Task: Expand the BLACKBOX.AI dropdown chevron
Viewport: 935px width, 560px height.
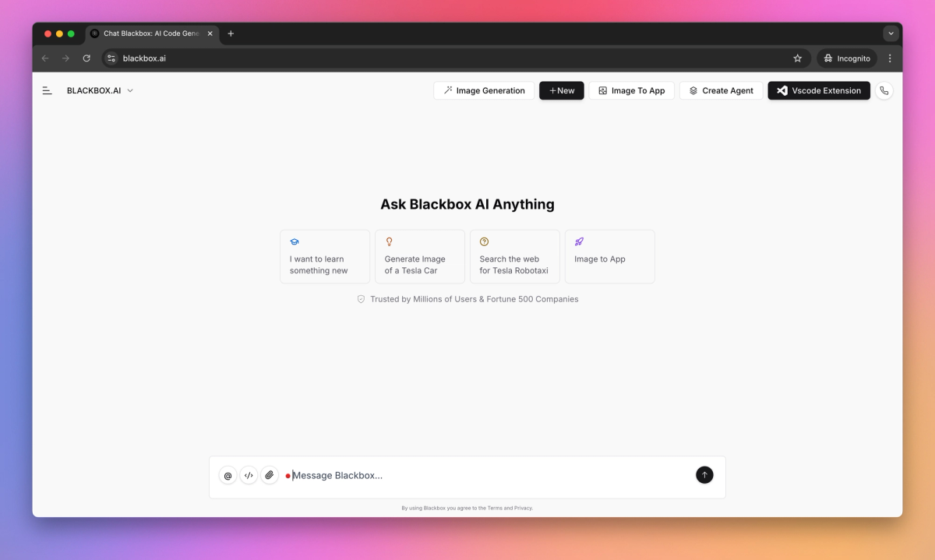Action: (129, 90)
